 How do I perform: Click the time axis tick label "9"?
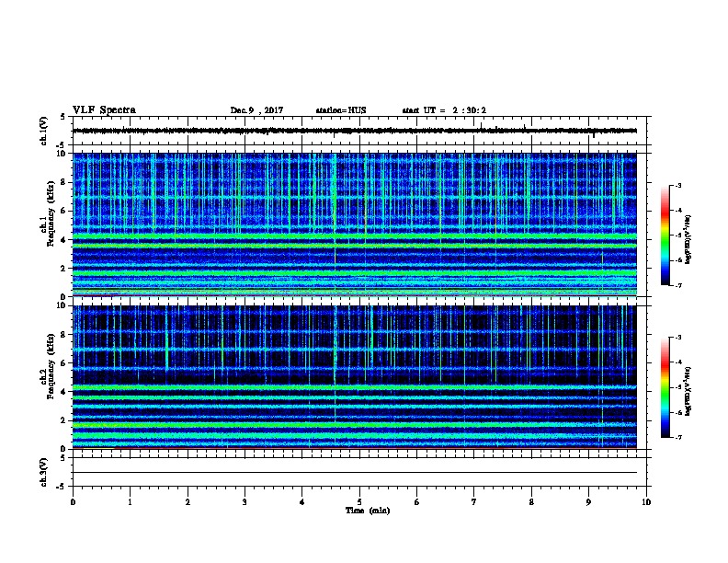588,501
